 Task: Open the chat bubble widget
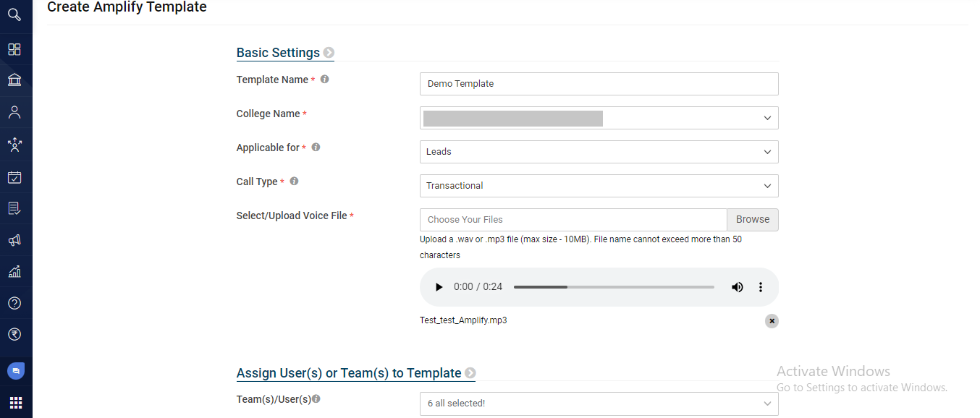click(x=15, y=371)
